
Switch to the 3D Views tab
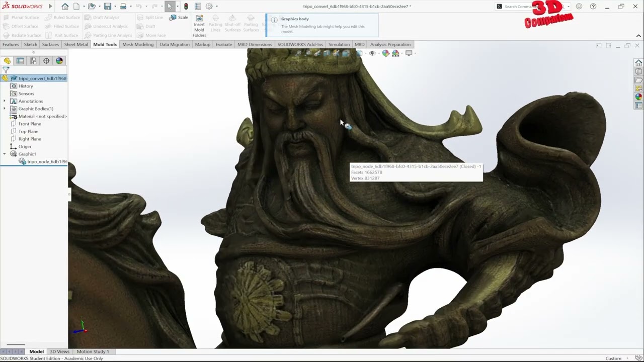point(59,351)
